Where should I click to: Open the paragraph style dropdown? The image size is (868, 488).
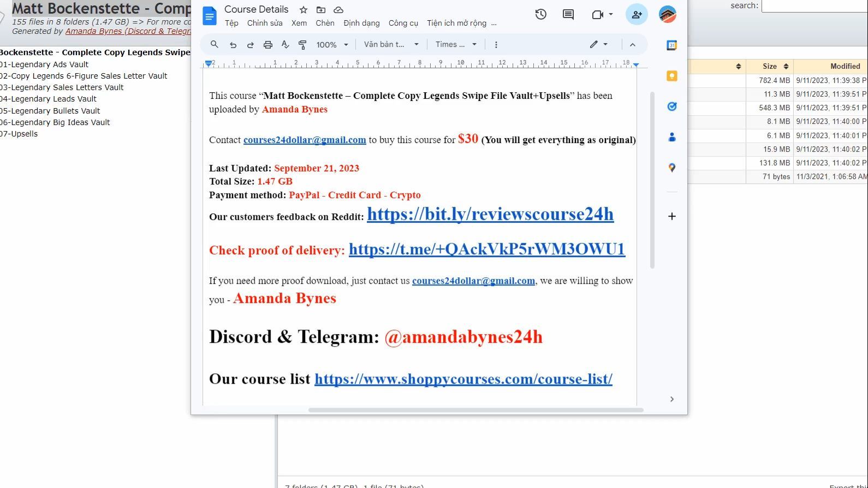tap(391, 45)
